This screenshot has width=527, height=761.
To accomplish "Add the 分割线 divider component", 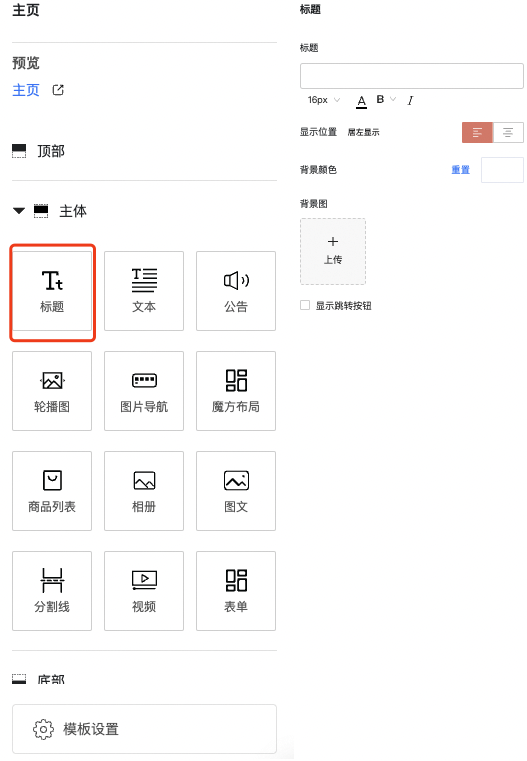I will tap(52, 591).
